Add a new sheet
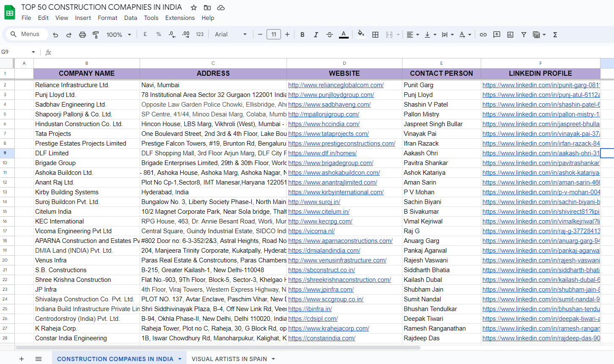The width and height of the screenshot is (614, 364). point(22,359)
